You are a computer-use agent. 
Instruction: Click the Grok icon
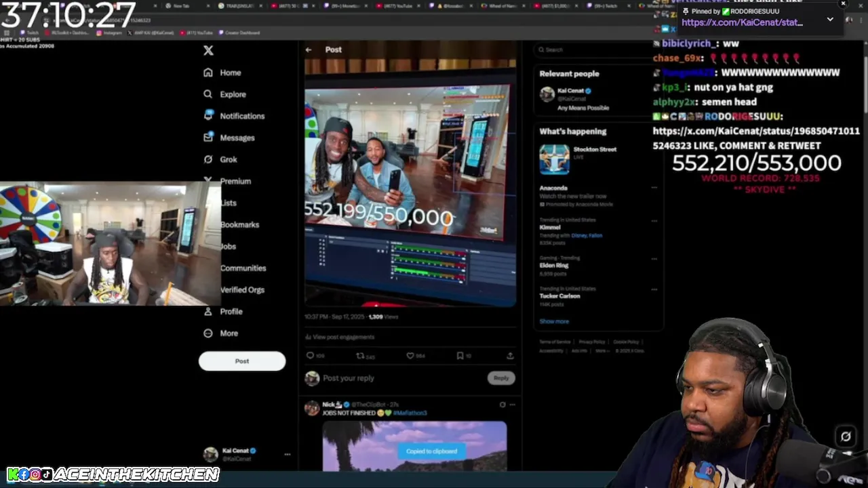[208, 159]
